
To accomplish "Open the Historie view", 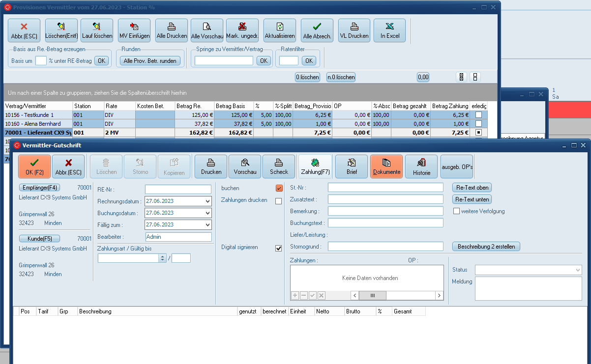I will (421, 167).
